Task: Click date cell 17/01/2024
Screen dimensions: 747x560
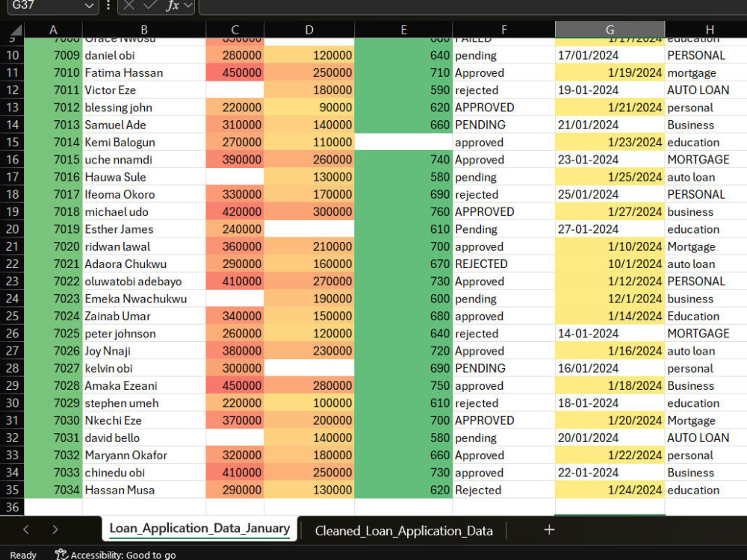Action: (x=610, y=55)
